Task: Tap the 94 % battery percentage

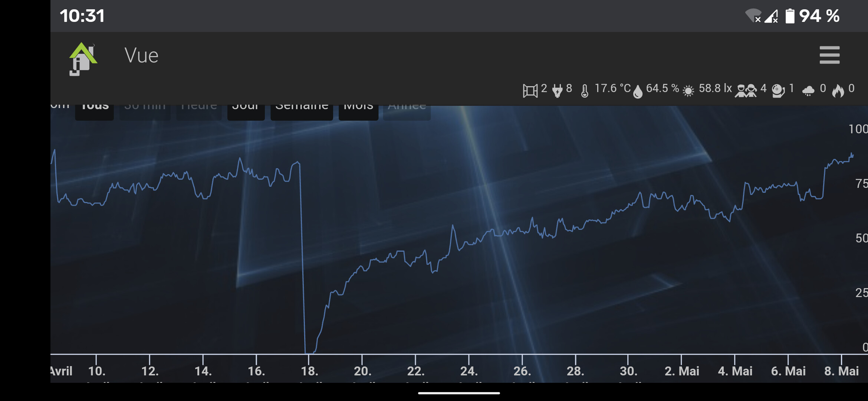Action: tap(819, 16)
